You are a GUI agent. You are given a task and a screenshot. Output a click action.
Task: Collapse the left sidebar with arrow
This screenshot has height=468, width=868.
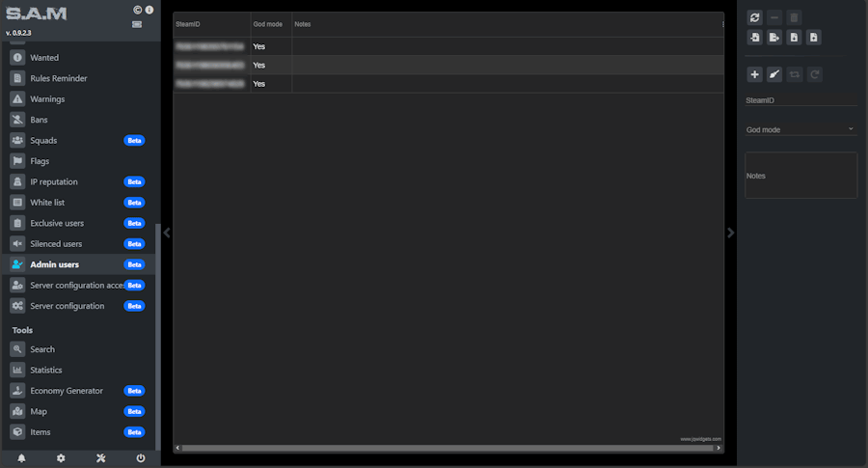pos(167,233)
